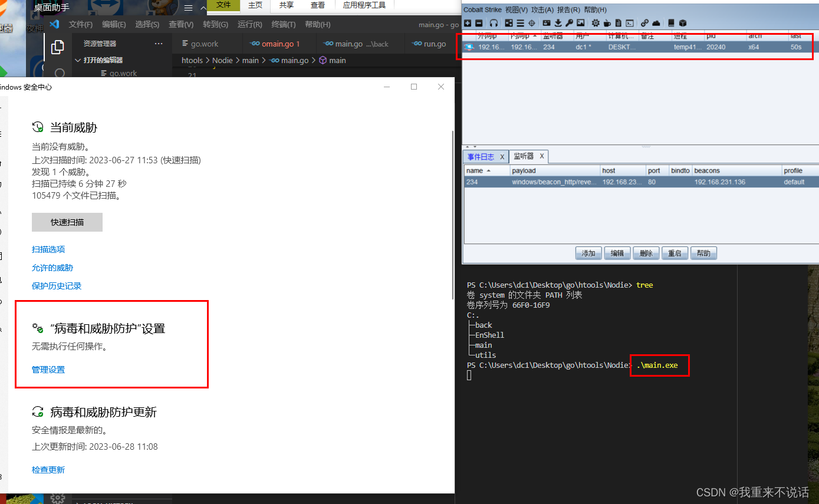Open the 允许的威胁 link

(52, 268)
